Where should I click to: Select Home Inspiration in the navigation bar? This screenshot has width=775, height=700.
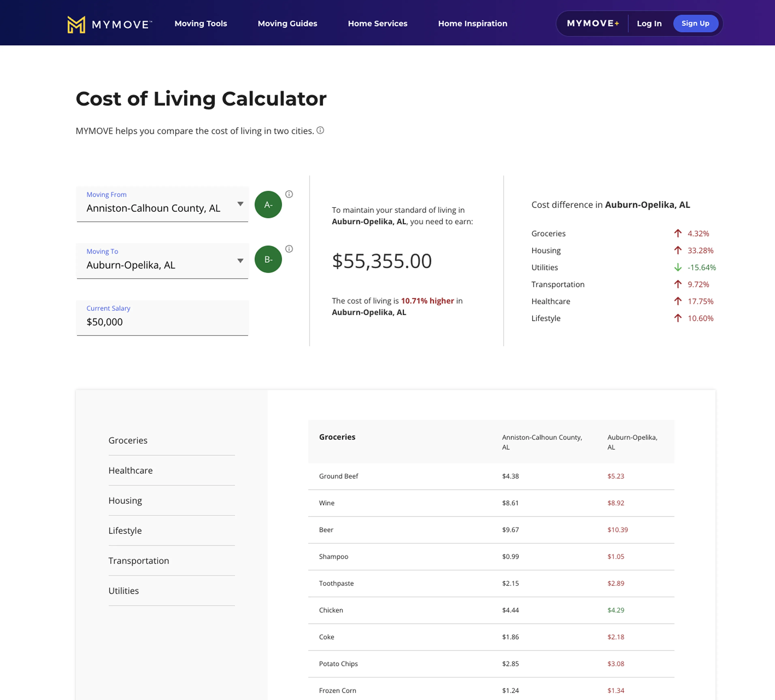coord(472,24)
